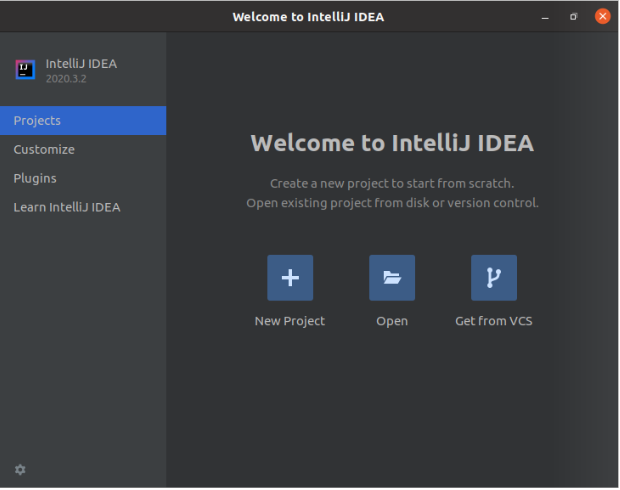Screen dimensions: 620x490
Task: Close the Welcome window
Action: 603,17
